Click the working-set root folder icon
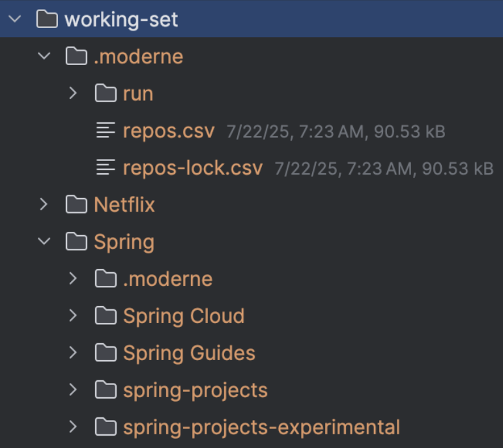Image resolution: width=503 pixels, height=448 pixels. coord(47,19)
